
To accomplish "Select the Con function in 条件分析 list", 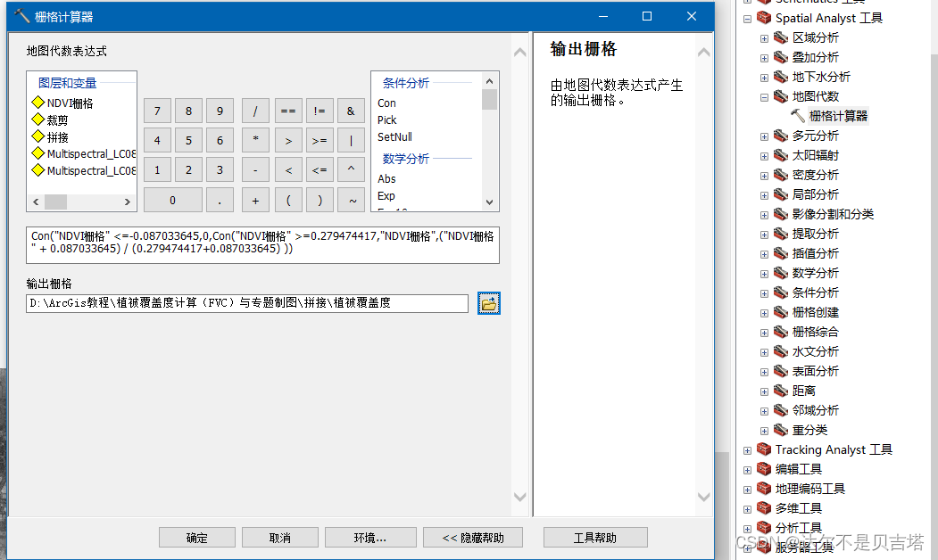I will 386,103.
